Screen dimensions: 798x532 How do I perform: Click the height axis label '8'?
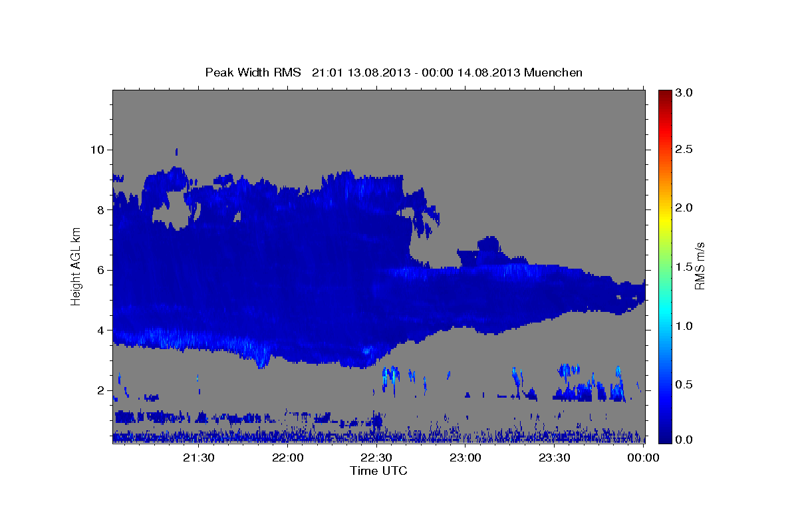pyautogui.click(x=100, y=210)
